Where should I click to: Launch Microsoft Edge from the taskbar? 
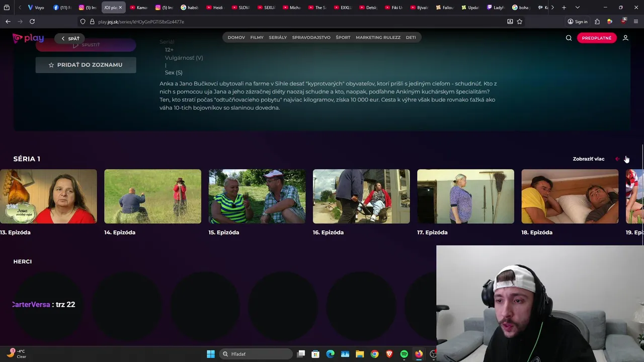point(330,354)
